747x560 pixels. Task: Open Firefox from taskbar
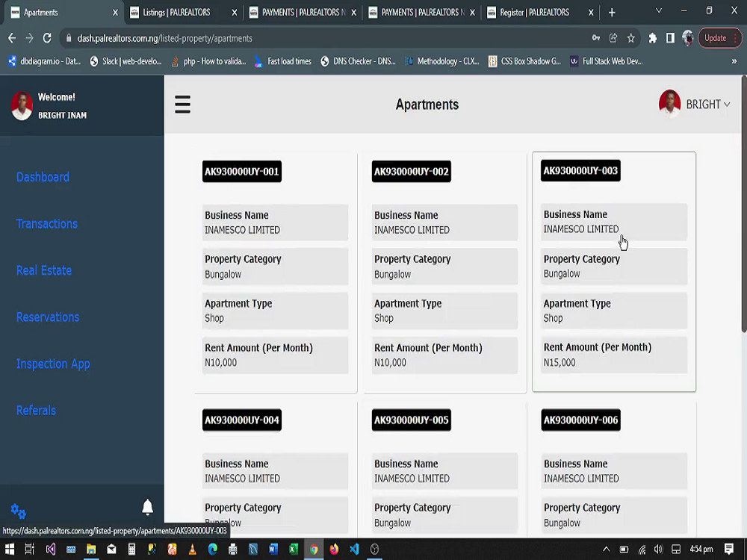[334, 549]
